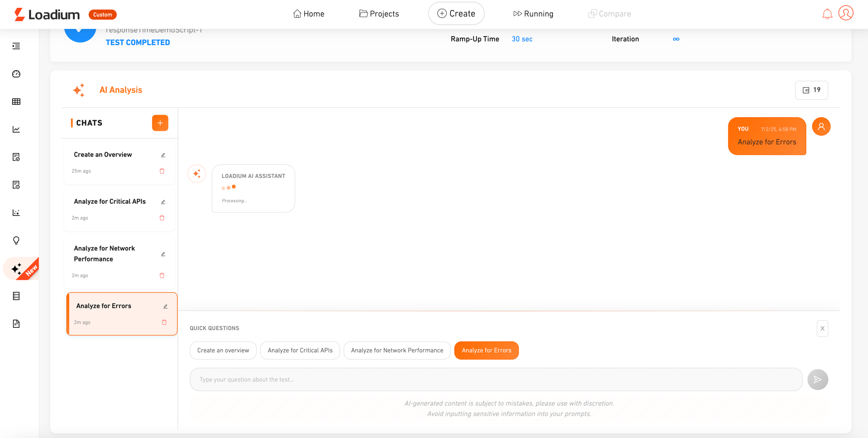Choose the Analyze for Network Performance quick question
Viewport: 868px width, 438px height.
(x=397, y=350)
